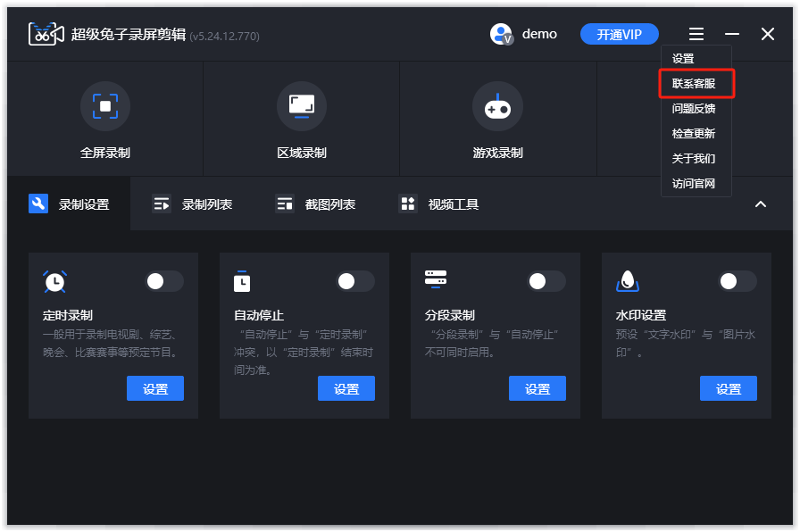The height and width of the screenshot is (532, 800).
Task: Click the 区域录制 label
Action: [302, 153]
